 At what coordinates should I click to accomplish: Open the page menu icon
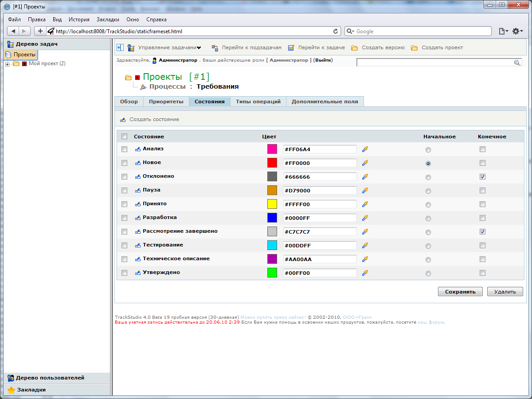point(503,31)
